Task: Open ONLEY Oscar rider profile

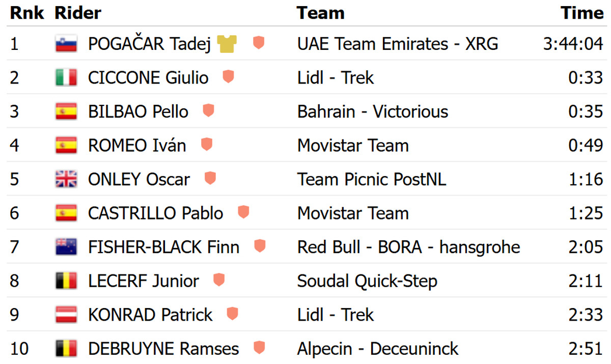Action: click(138, 179)
